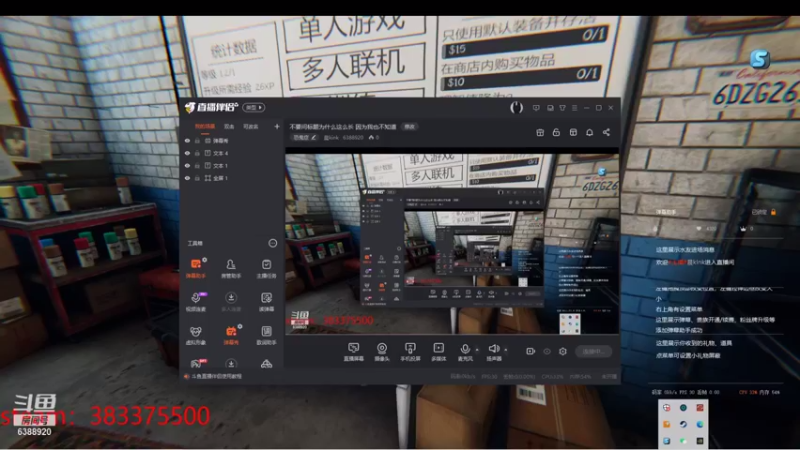Open the 歌词助手 lyrics assistant tool
This screenshot has width=800, height=450.
pos(266,335)
